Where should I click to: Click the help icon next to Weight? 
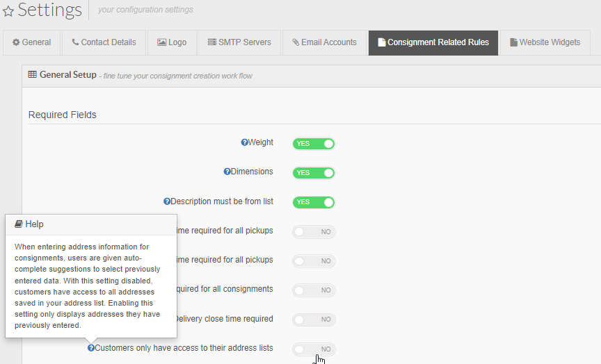tap(244, 142)
